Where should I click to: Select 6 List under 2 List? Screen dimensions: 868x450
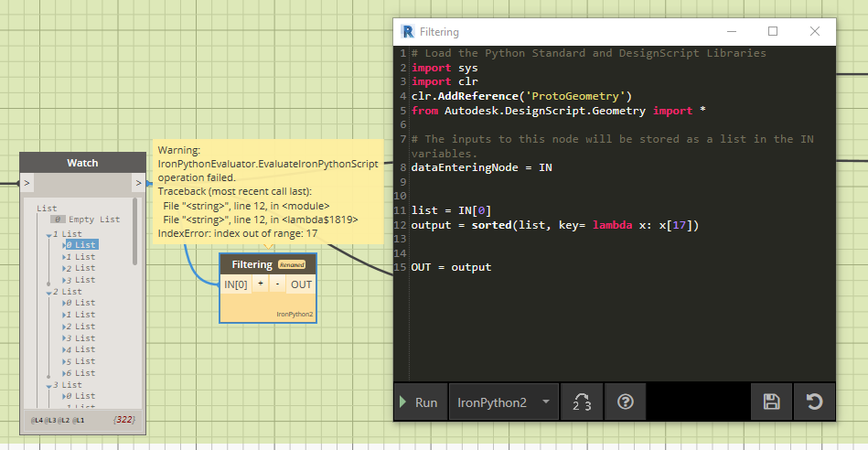click(x=84, y=373)
